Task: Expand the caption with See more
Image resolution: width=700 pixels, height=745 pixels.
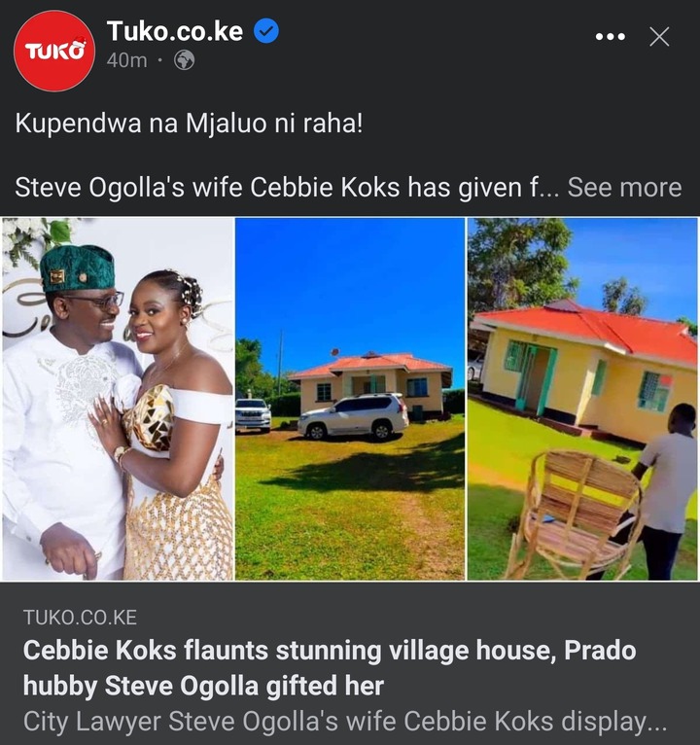Action: [x=624, y=187]
